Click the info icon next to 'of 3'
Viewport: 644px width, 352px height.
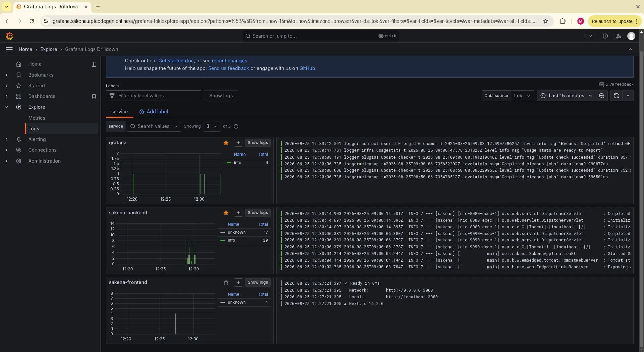(x=236, y=126)
